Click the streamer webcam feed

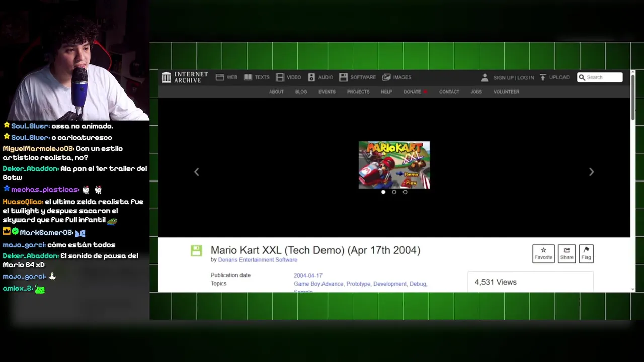click(x=74, y=60)
